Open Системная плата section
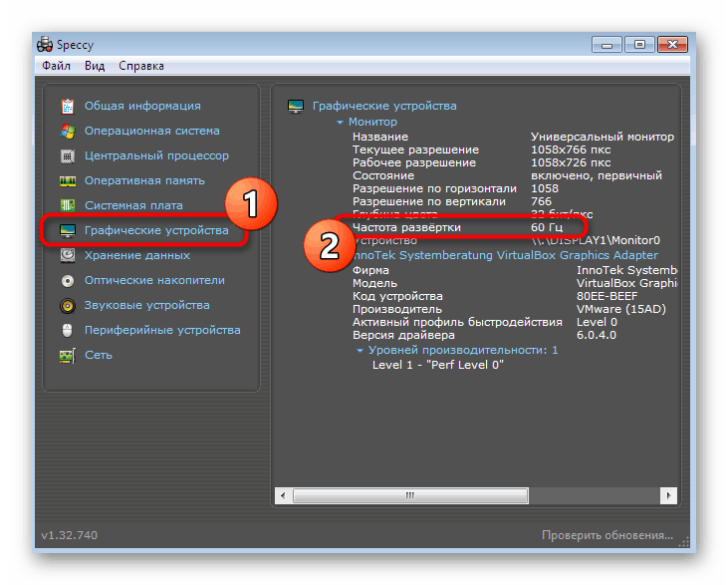The width and height of the screenshot is (728, 585). (133, 205)
